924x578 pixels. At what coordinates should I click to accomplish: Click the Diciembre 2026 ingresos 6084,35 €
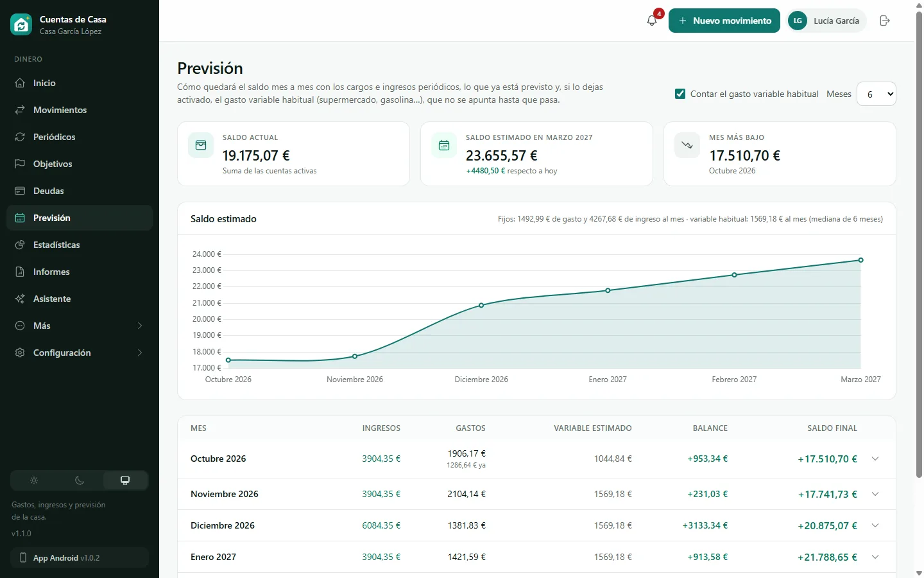click(381, 525)
